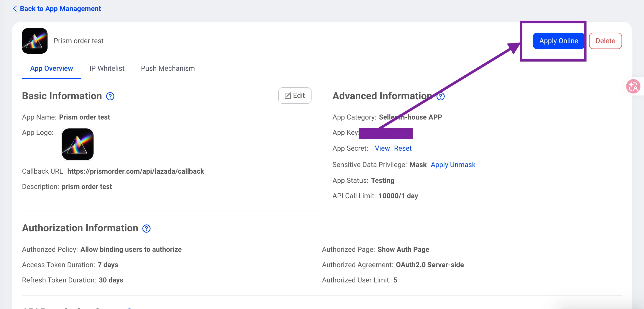Click the back chevron arrow icon
Image resolution: width=644 pixels, height=309 pixels.
[x=15, y=9]
